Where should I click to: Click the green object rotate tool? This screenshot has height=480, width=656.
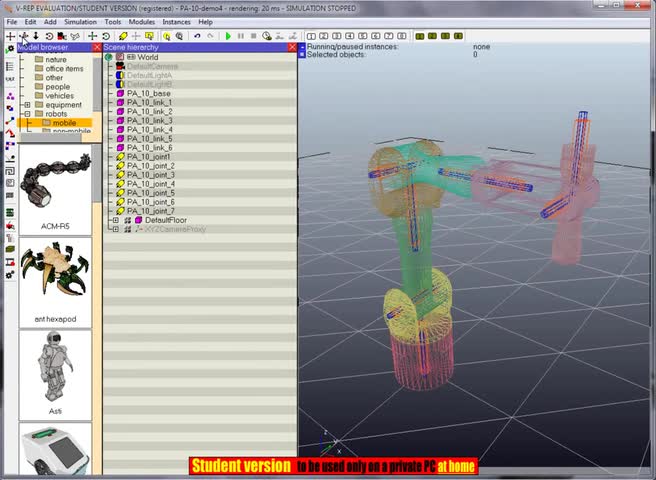click(x=106, y=36)
